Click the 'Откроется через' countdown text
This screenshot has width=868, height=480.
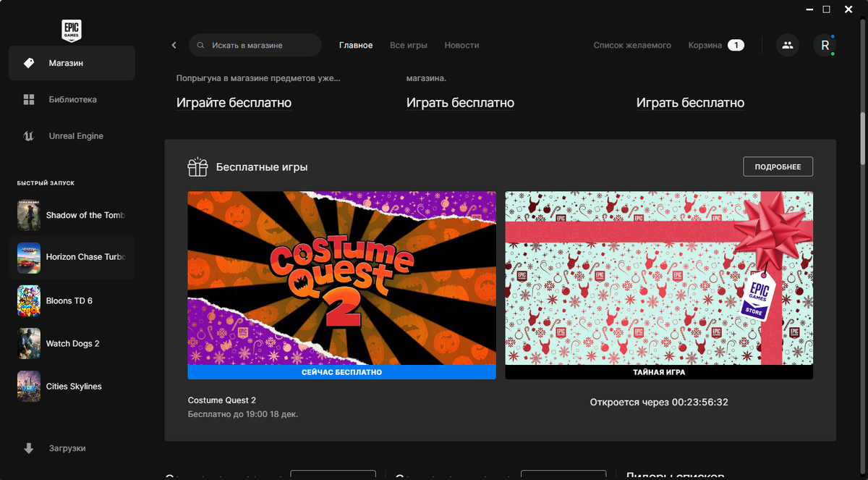click(x=659, y=402)
